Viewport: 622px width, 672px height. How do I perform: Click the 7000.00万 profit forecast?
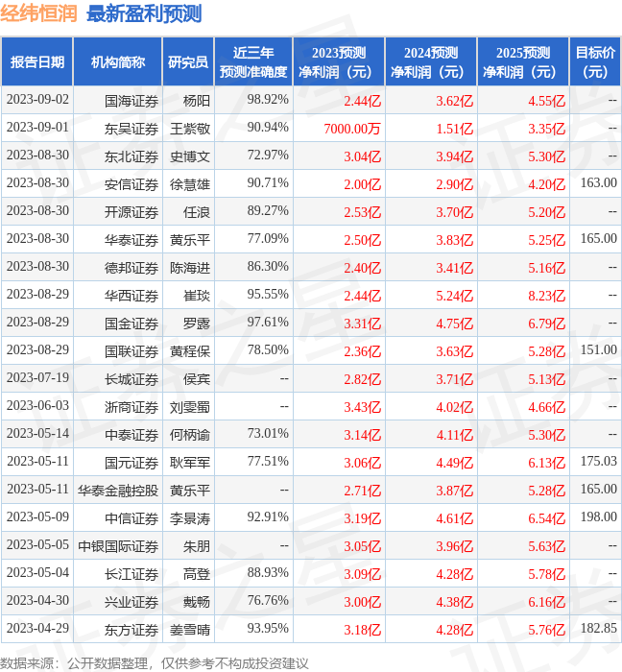[x=352, y=129]
